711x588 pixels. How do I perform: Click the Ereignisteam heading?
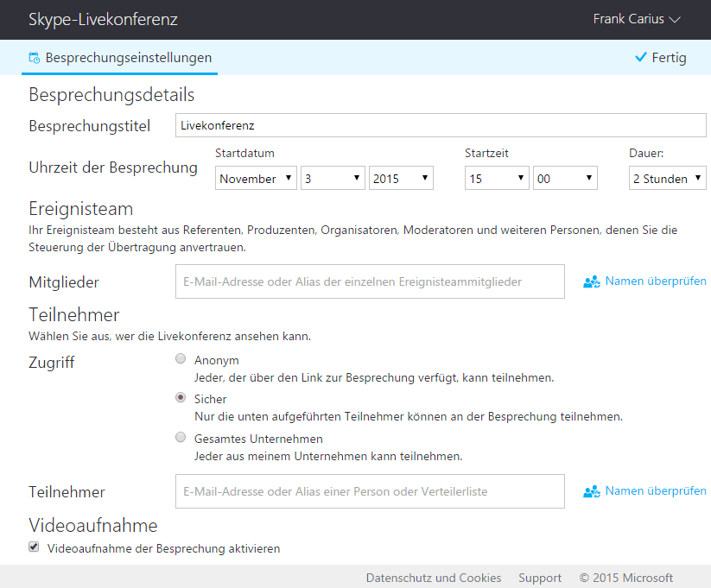(x=80, y=209)
